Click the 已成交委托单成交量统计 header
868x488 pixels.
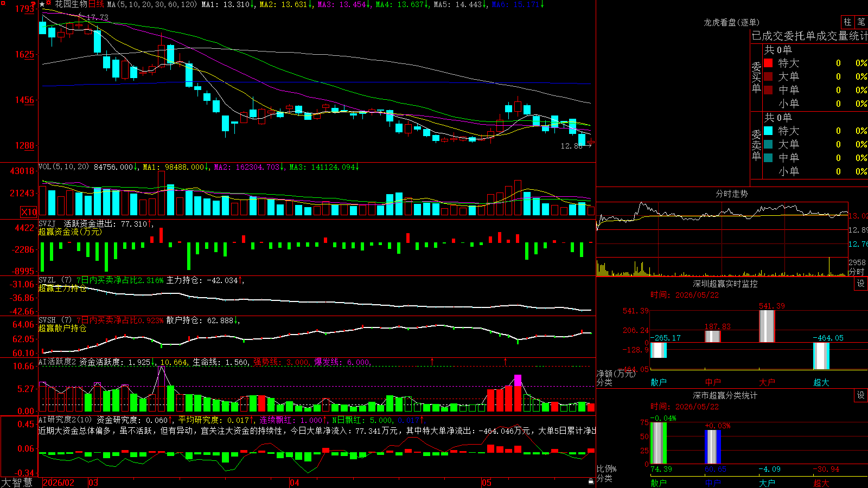pos(809,36)
